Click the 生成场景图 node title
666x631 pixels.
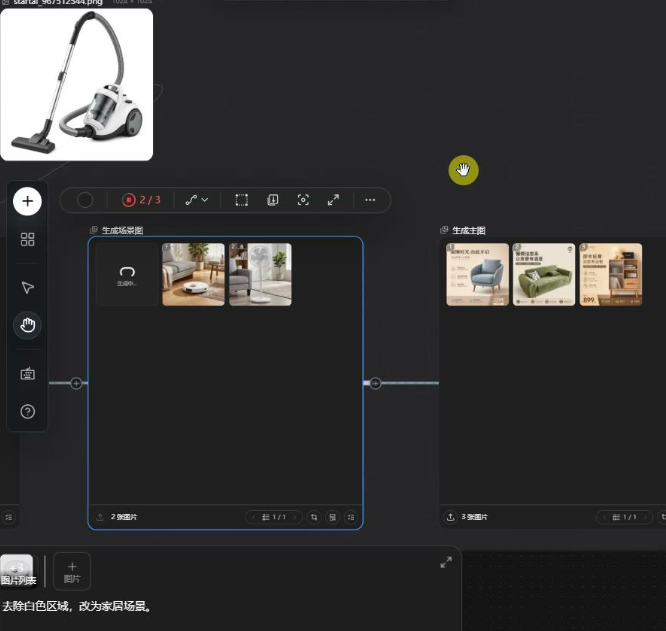pyautogui.click(x=122, y=231)
